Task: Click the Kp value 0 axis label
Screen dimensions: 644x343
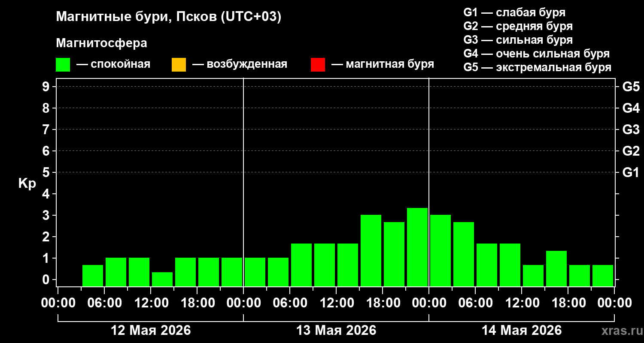Action: [47, 280]
